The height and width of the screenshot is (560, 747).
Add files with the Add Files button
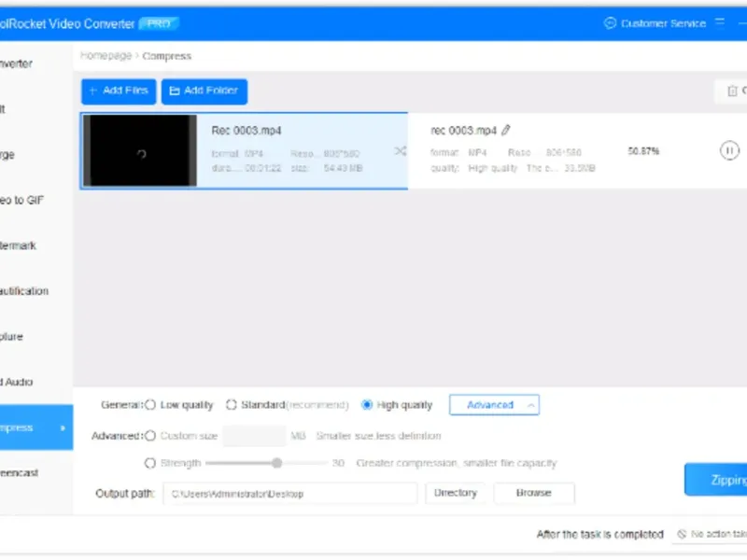click(x=119, y=91)
